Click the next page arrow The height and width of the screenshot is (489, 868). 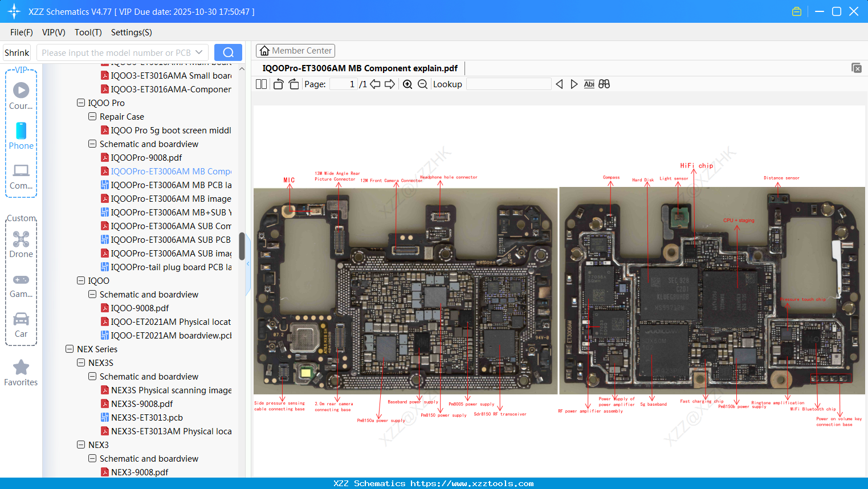389,84
